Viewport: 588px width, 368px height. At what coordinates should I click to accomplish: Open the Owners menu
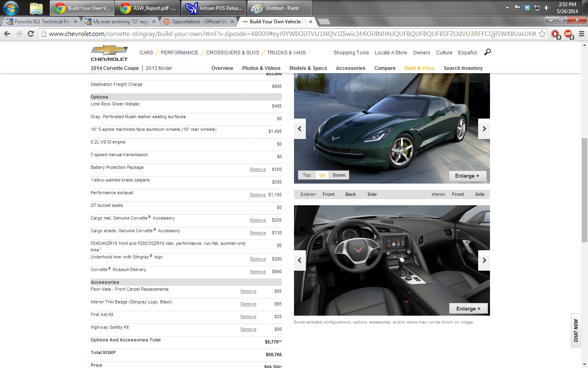[421, 53]
